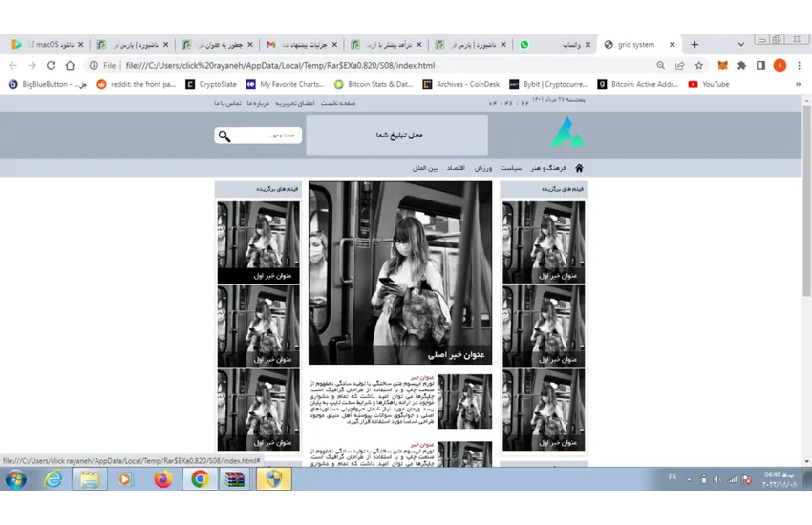This screenshot has height=525, width=812.
Task: Open the اقتصاد menu item
Action: (x=457, y=168)
